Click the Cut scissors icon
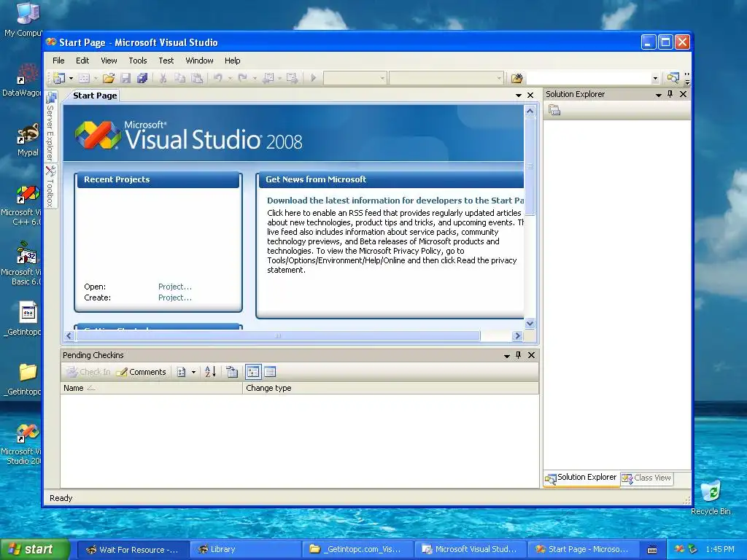Image resolution: width=747 pixels, height=560 pixels. pos(163,78)
